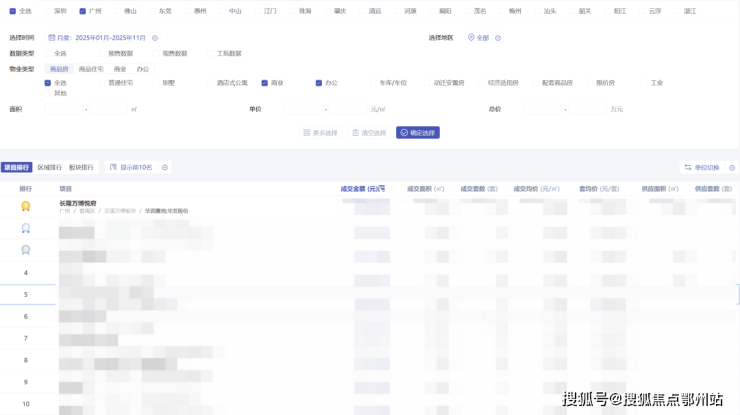Check the 预售数据 data type checkbox
The image size is (740, 415).
point(102,53)
